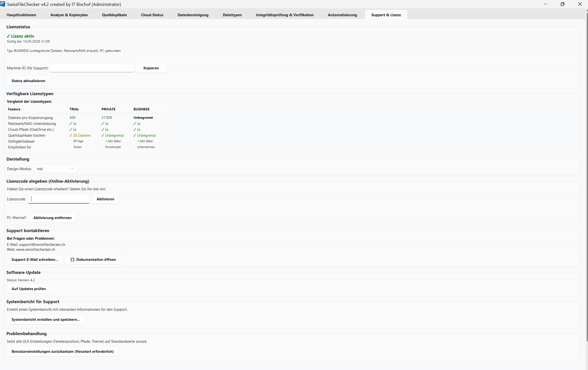Click the Aktivieren license button
The height and width of the screenshot is (370, 588).
click(x=105, y=199)
